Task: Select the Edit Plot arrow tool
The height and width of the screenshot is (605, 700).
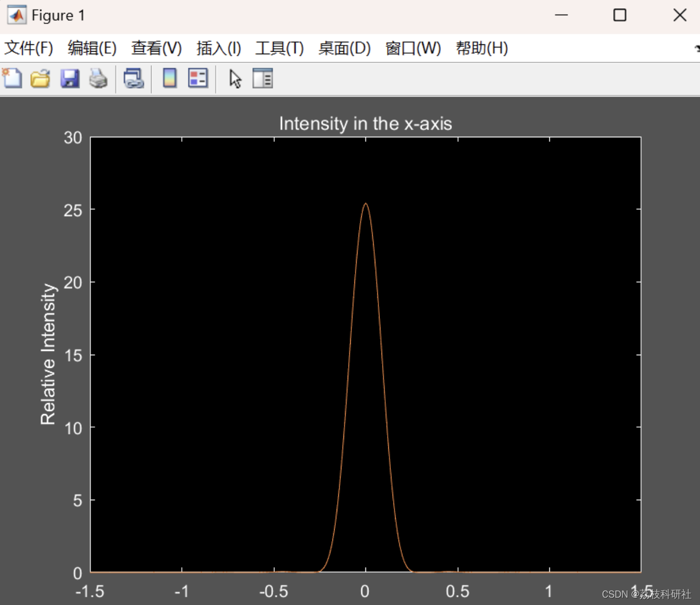Action: pos(235,79)
